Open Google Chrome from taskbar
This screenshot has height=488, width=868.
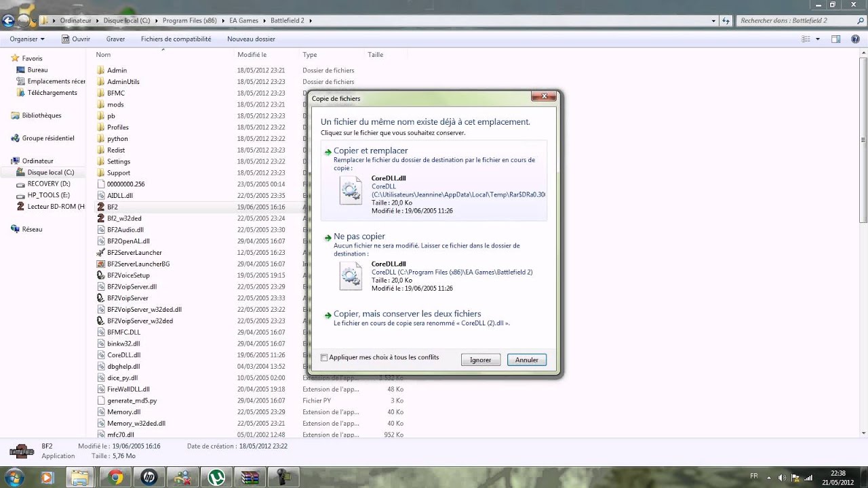coord(115,477)
